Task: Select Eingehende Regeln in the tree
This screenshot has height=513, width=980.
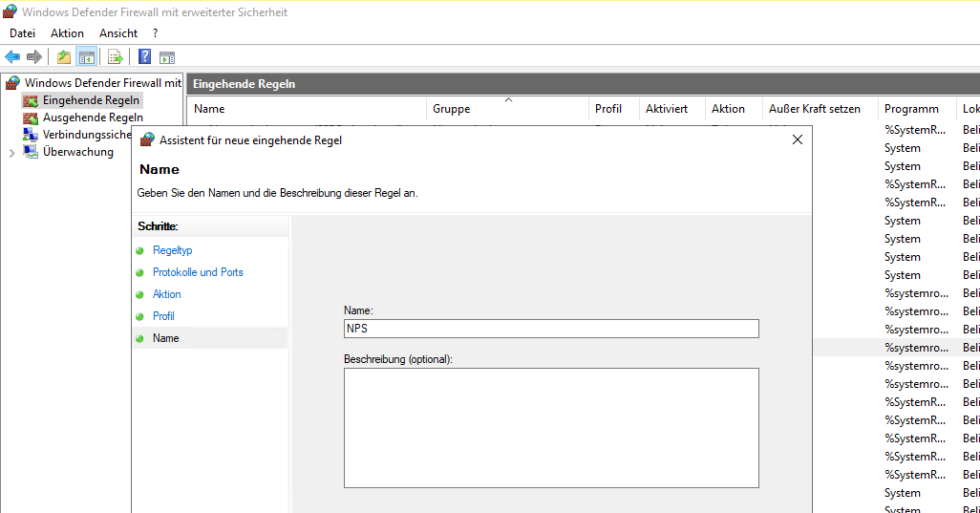Action: click(x=92, y=100)
